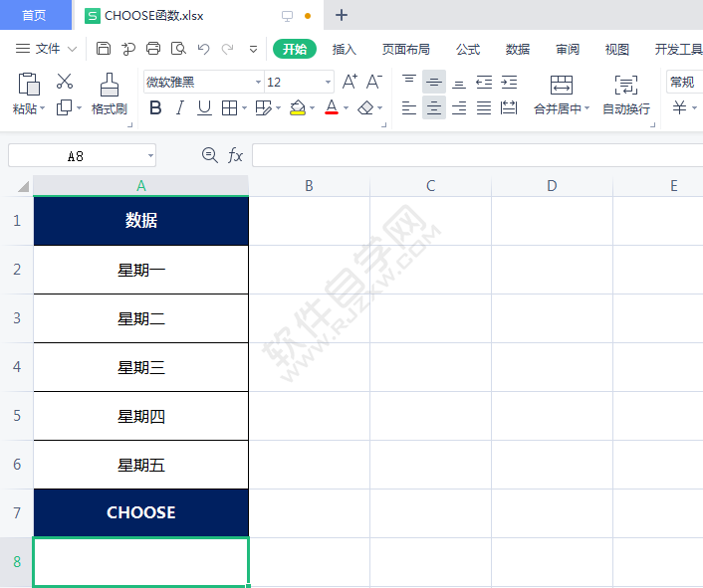The image size is (703, 588).
Task: Align text to top of cell
Action: click(x=409, y=81)
